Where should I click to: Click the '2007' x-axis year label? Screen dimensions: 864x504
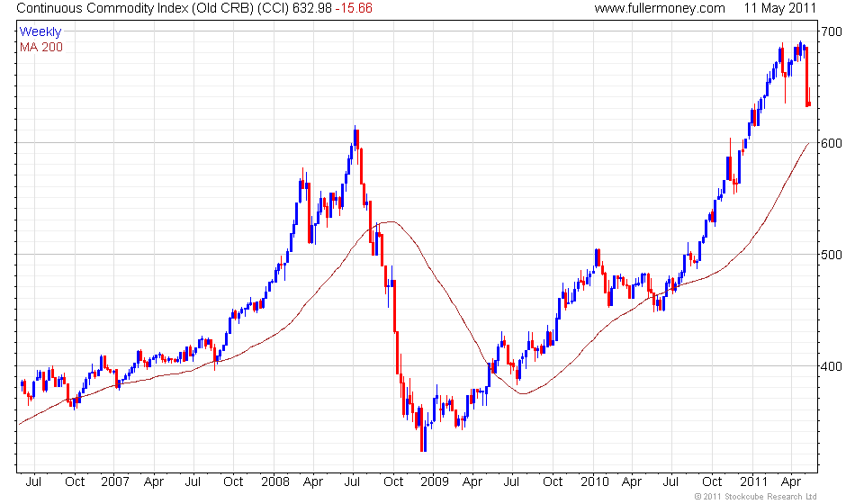pos(114,482)
